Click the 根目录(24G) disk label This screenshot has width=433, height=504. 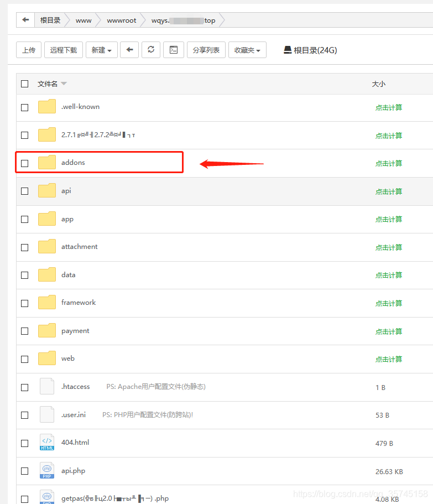315,50
